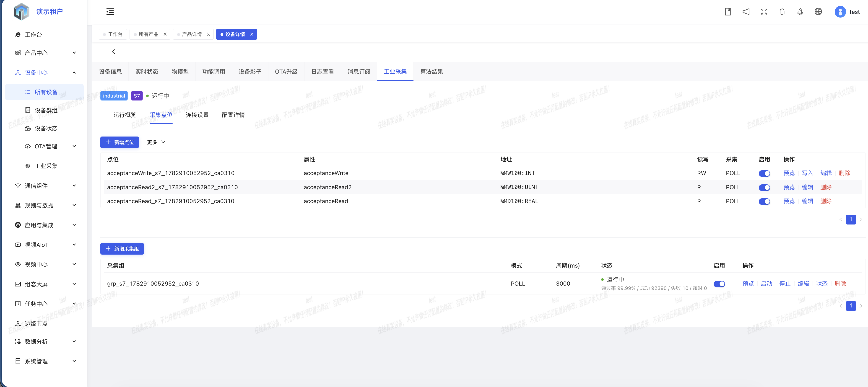Go back with the left arrow

tap(113, 52)
